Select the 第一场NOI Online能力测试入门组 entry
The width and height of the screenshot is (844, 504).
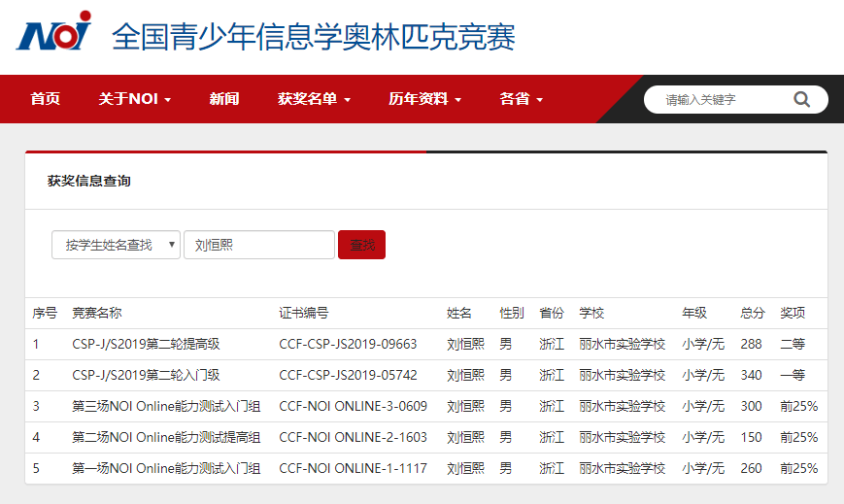click(x=166, y=468)
